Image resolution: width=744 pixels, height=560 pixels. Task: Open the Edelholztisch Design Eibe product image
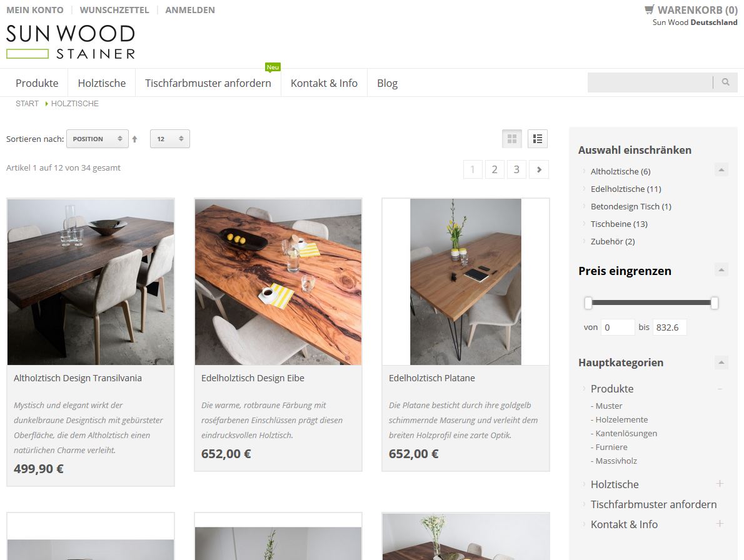coord(278,282)
